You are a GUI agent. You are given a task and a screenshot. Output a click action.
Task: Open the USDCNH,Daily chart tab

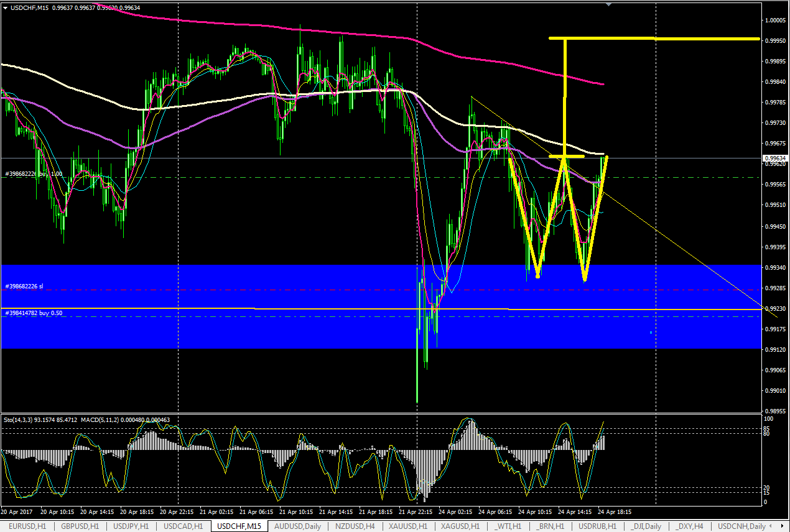[741, 526]
